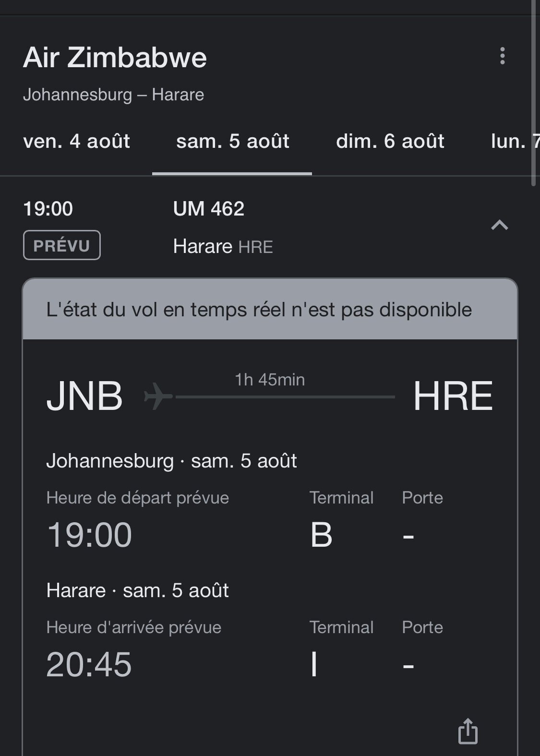Tap the PRÉVU status badge
The height and width of the screenshot is (756, 540).
pos(61,245)
